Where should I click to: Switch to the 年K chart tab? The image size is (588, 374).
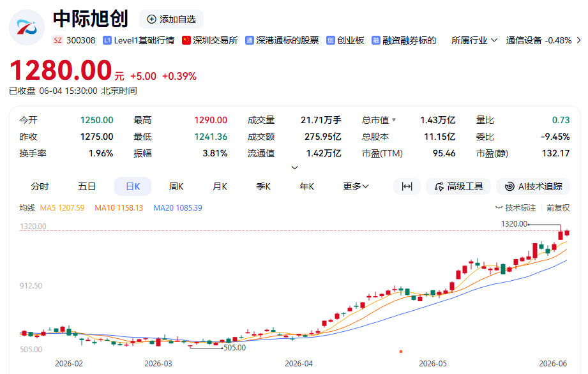point(306,186)
